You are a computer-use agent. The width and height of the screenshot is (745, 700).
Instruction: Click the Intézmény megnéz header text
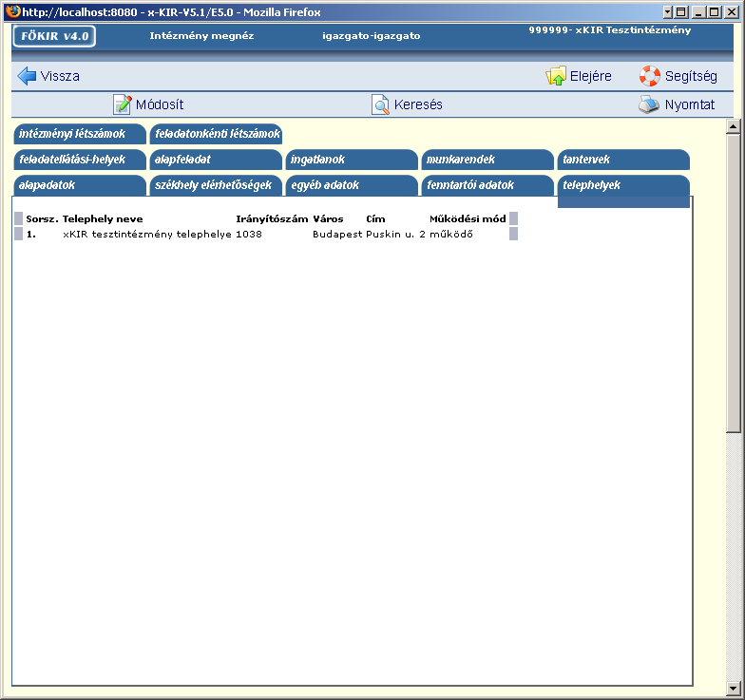201,36
